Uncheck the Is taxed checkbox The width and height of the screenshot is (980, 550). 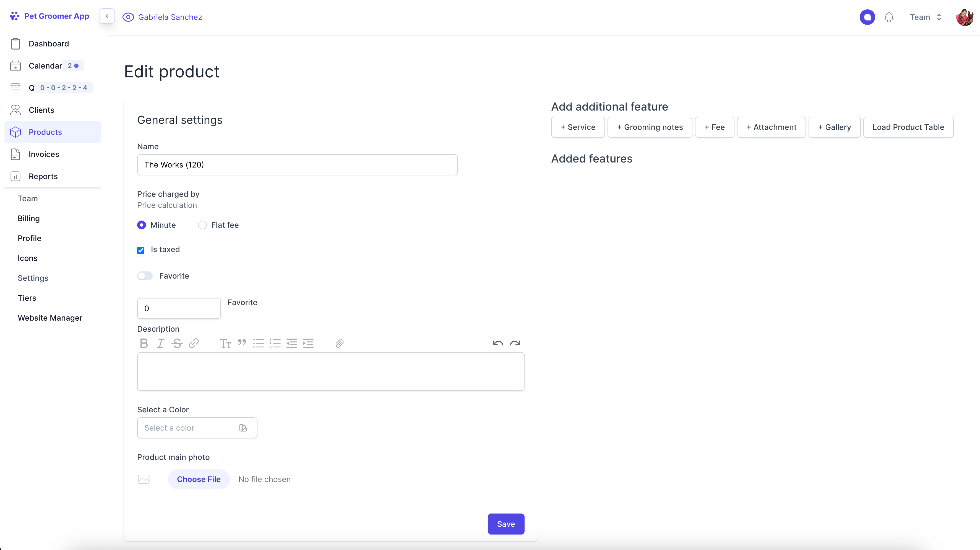(x=141, y=250)
